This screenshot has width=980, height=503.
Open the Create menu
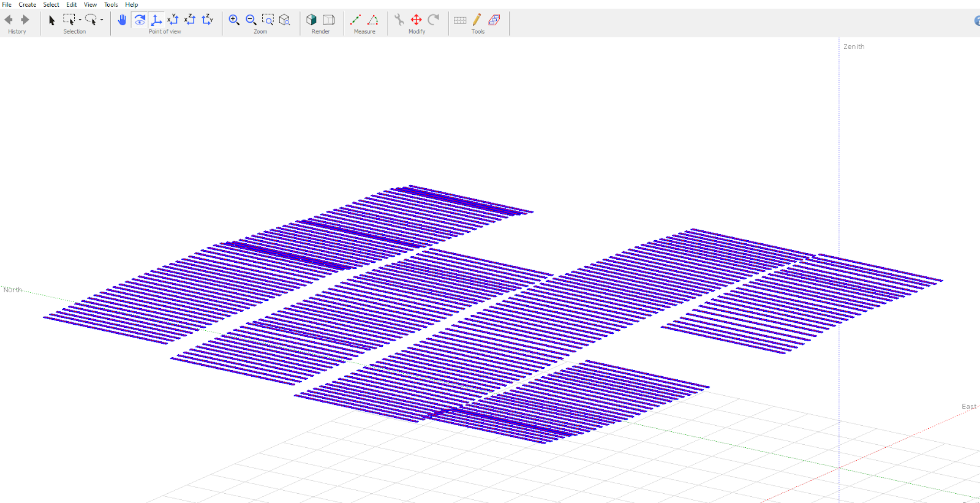(x=28, y=4)
